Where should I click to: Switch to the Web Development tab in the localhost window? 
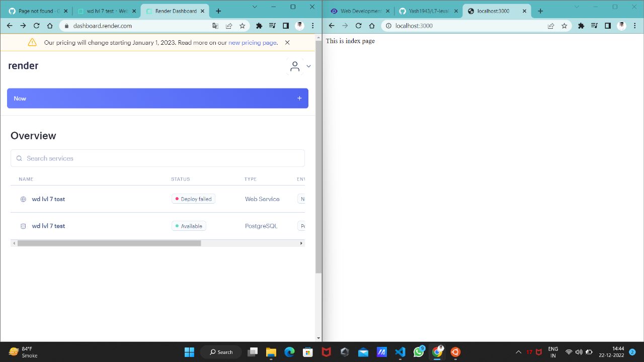(x=359, y=11)
